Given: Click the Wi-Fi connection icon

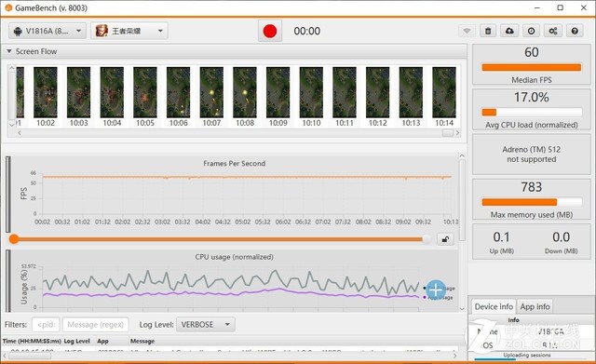Looking at the screenshot, I should (x=467, y=31).
